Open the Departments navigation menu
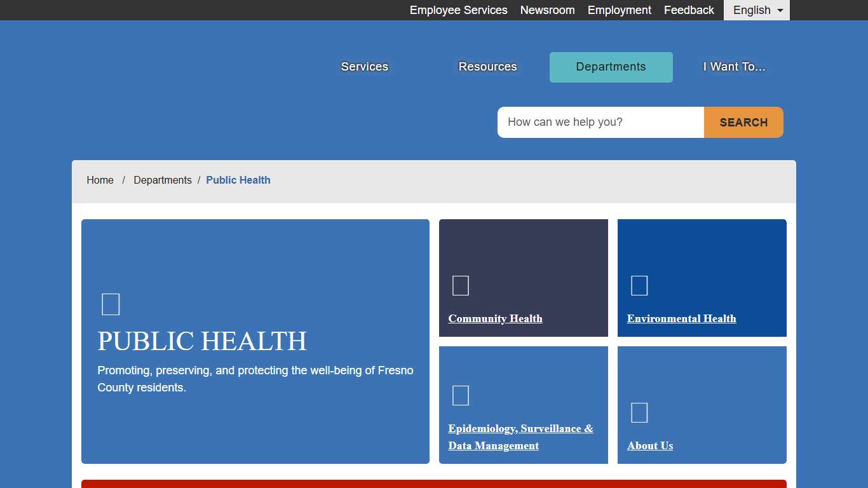This screenshot has height=488, width=868. coord(611,67)
